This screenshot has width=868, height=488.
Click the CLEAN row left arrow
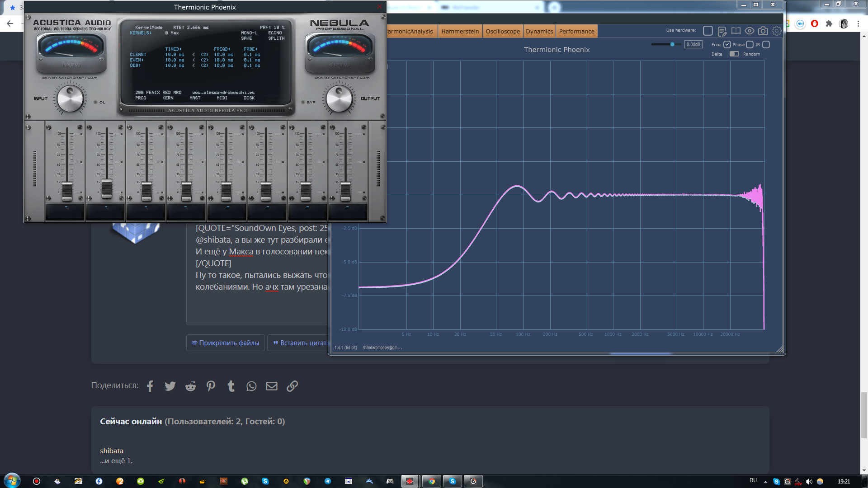(x=193, y=55)
